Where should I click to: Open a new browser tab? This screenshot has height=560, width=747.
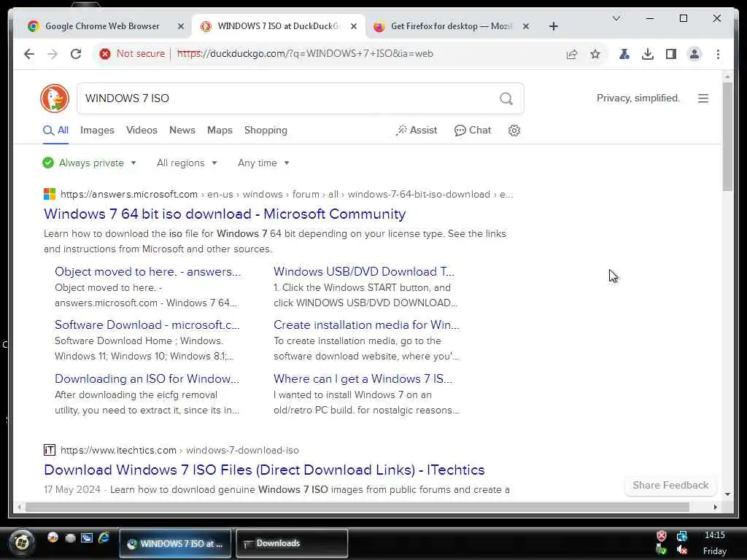[553, 27]
